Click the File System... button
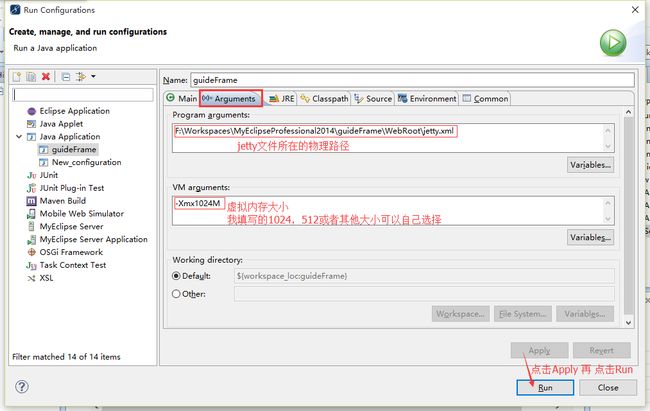650x411 pixels. (522, 314)
